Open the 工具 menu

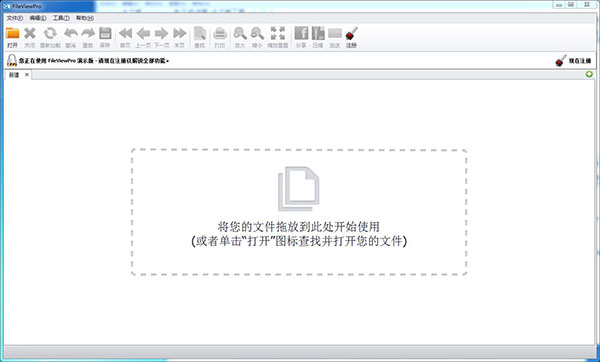coord(61,18)
